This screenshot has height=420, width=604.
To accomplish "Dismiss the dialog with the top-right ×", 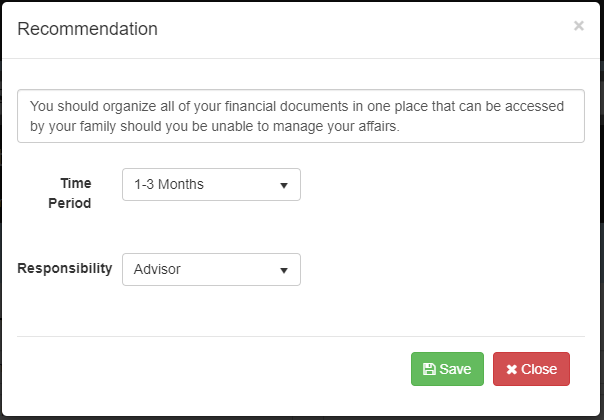I will coord(578,26).
